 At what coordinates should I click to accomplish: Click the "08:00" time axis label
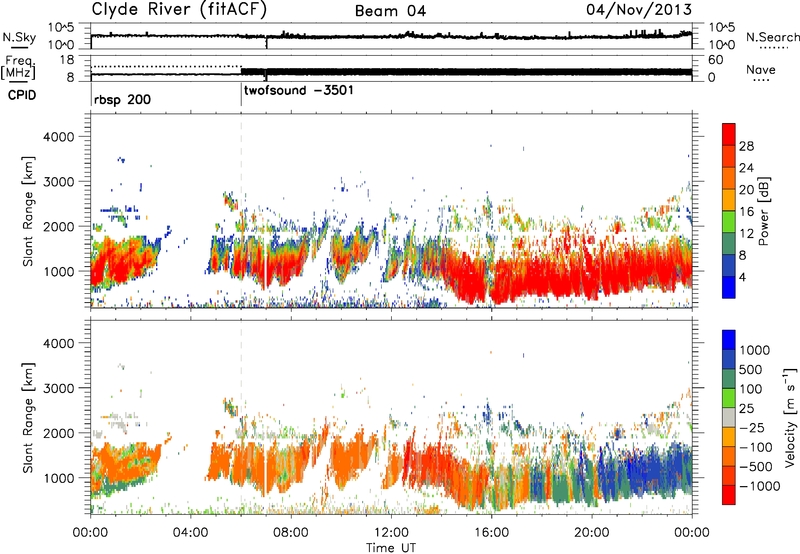point(291,533)
